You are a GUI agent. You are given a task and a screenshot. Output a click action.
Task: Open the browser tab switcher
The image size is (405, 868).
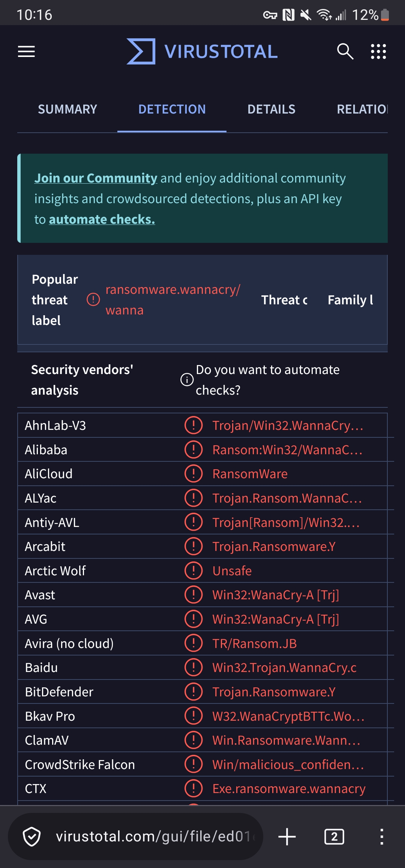[x=334, y=837]
